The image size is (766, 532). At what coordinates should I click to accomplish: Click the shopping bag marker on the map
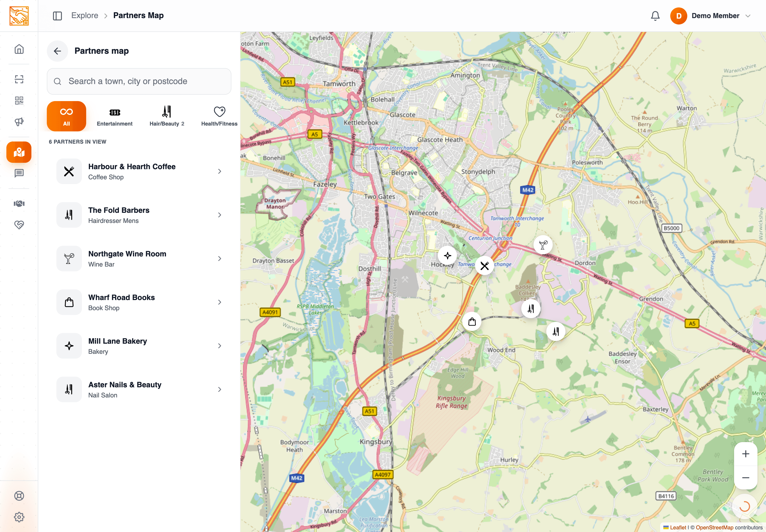[472, 322]
